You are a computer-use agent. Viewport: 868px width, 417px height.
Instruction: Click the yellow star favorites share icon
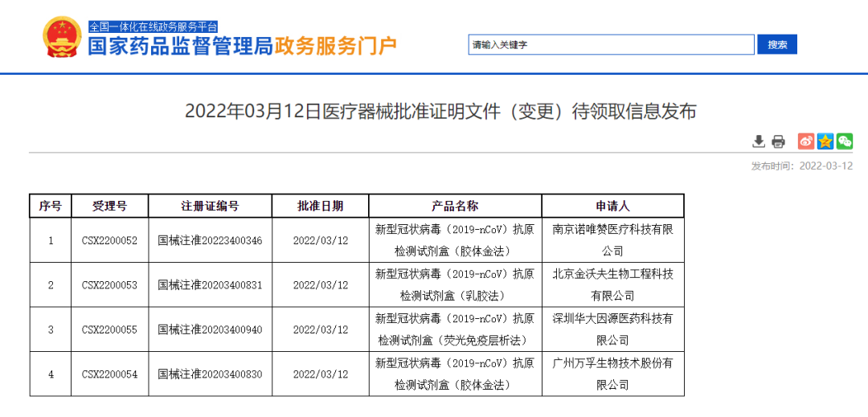(825, 141)
